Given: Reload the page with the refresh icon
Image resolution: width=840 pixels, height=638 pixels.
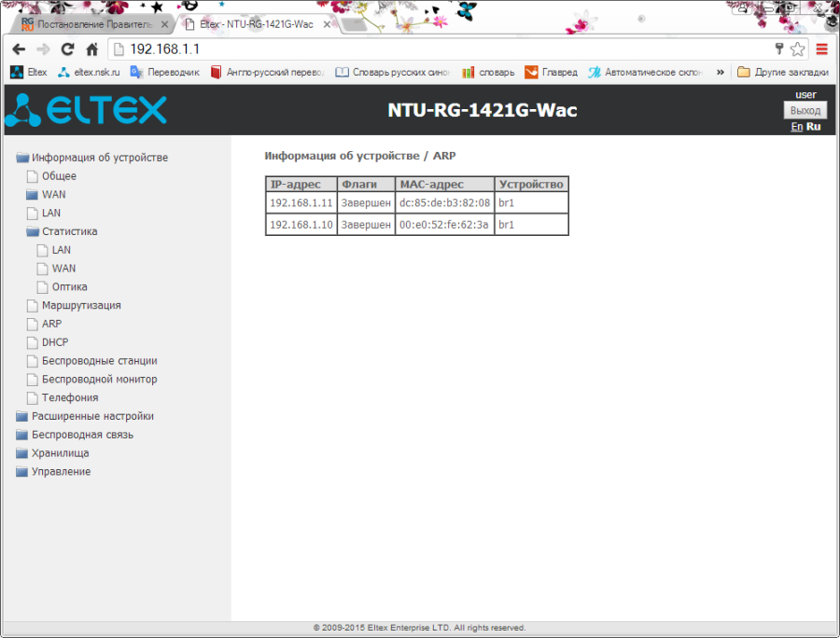Looking at the screenshot, I should [x=67, y=49].
